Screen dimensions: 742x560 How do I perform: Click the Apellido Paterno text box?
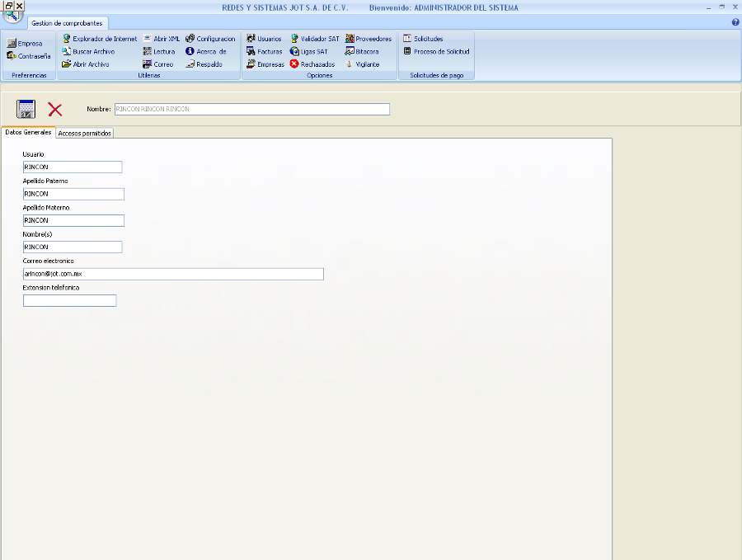coord(73,194)
